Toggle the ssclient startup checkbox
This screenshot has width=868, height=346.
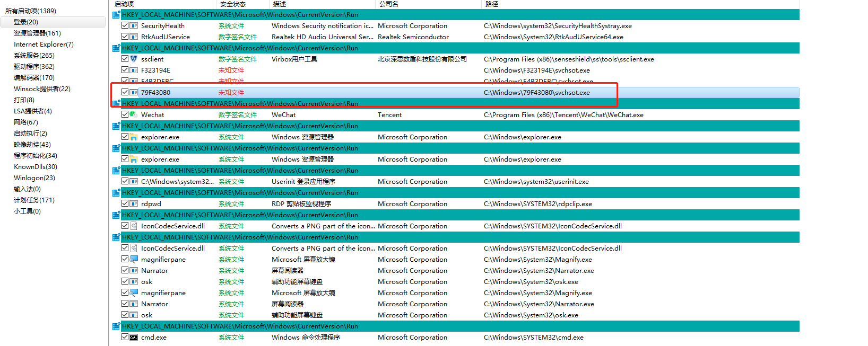coord(125,59)
